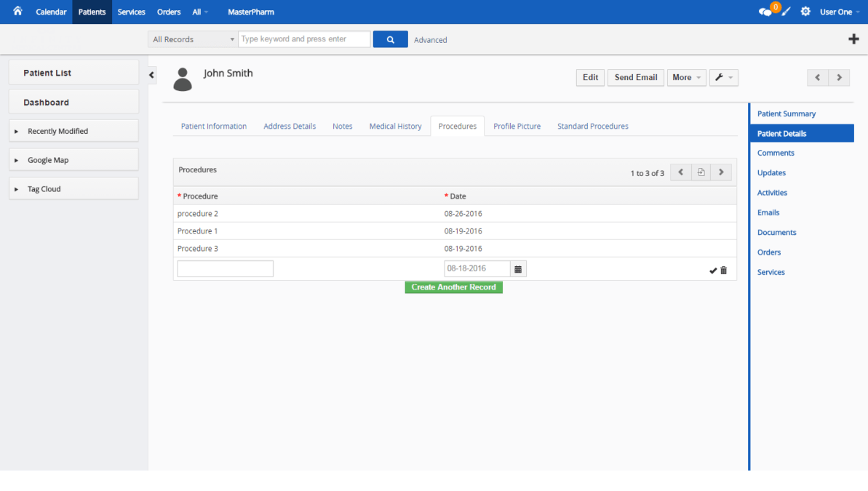
Task: Open the More dropdown menu
Action: tap(686, 77)
